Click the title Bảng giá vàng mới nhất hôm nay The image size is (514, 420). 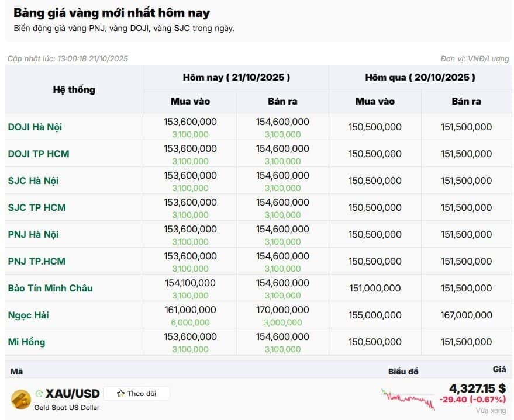pos(112,13)
